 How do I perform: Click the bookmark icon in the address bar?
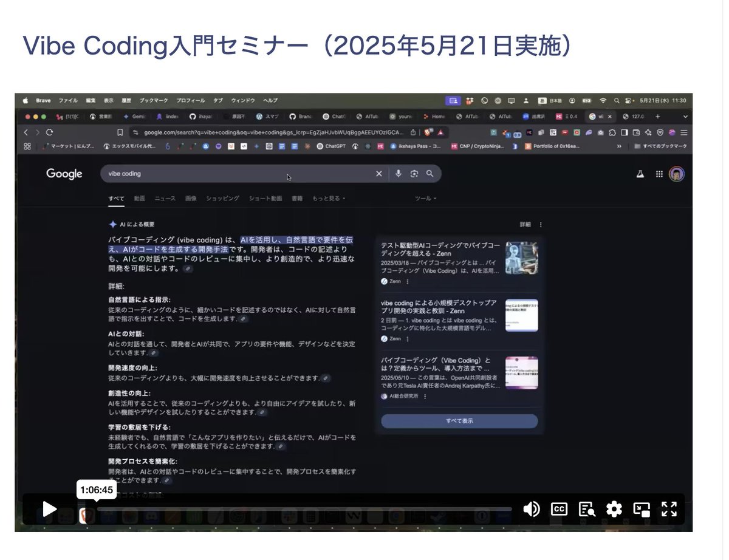(120, 132)
